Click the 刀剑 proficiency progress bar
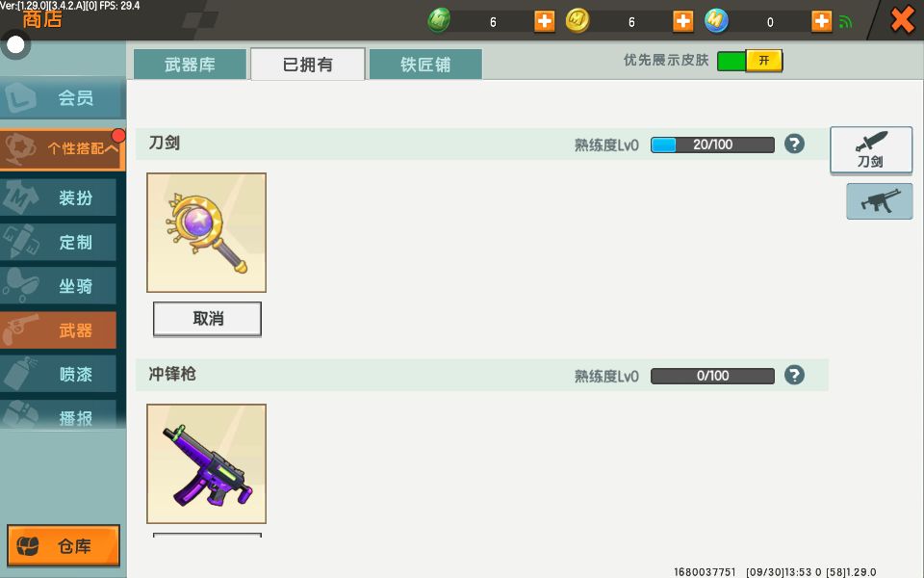 coord(712,144)
